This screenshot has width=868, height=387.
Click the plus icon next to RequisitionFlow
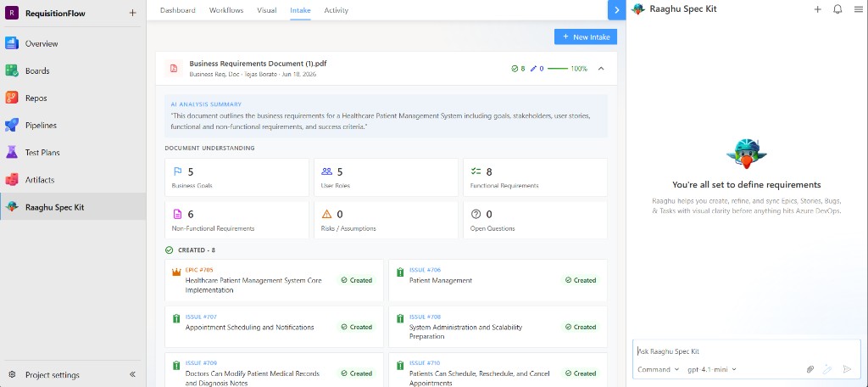coord(132,13)
